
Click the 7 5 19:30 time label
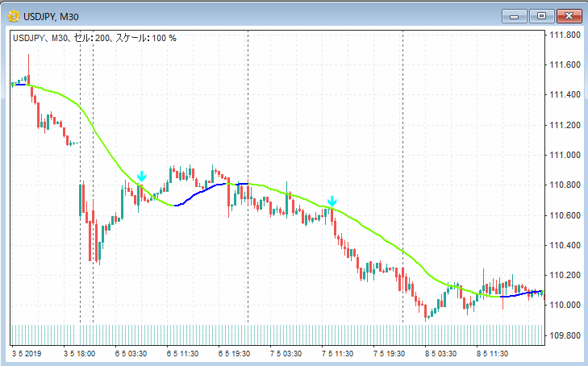coord(390,353)
